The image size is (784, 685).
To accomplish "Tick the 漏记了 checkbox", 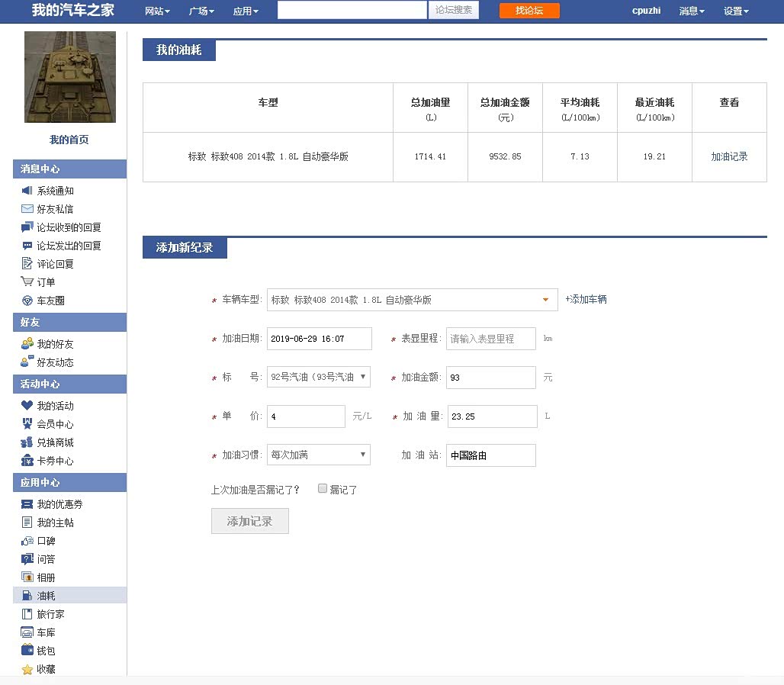I will (x=323, y=489).
